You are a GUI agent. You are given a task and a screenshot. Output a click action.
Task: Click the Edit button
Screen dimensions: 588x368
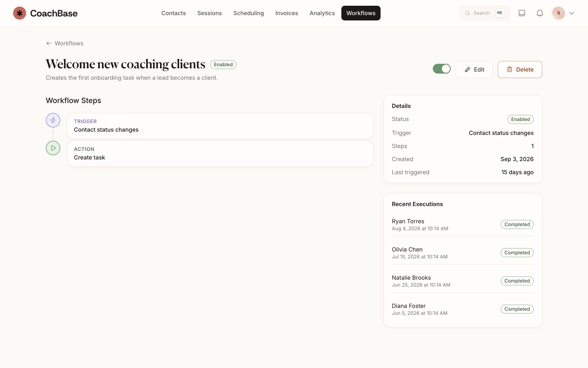(474, 70)
